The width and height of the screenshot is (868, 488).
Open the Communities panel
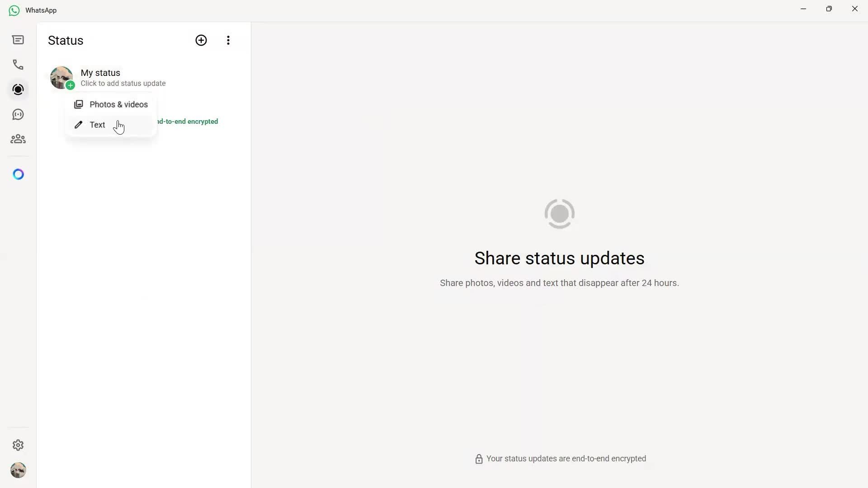[18, 139]
